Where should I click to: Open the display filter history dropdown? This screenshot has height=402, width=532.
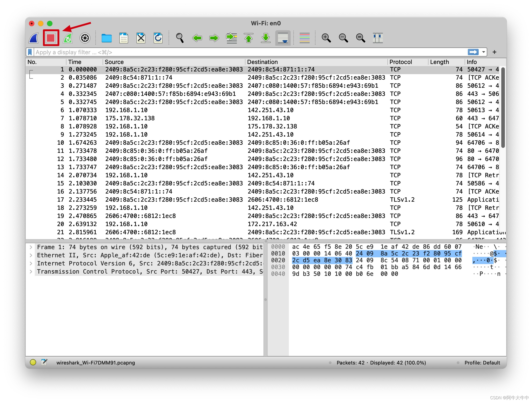click(x=483, y=52)
